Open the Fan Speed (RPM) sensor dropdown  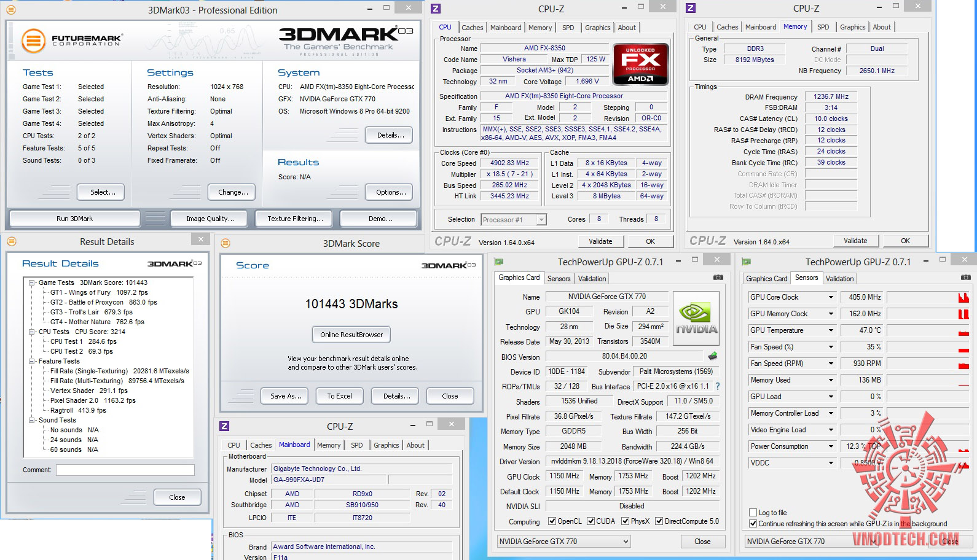(831, 364)
